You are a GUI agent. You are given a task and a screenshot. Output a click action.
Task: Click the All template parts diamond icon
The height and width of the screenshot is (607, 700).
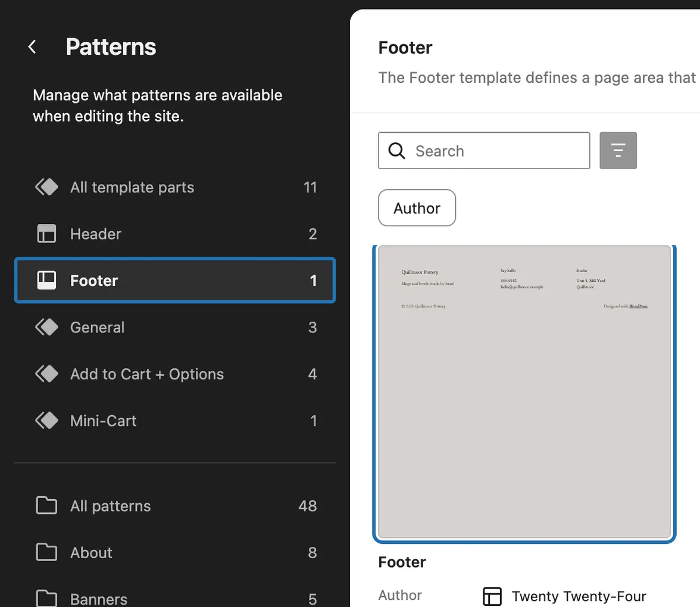(x=47, y=187)
